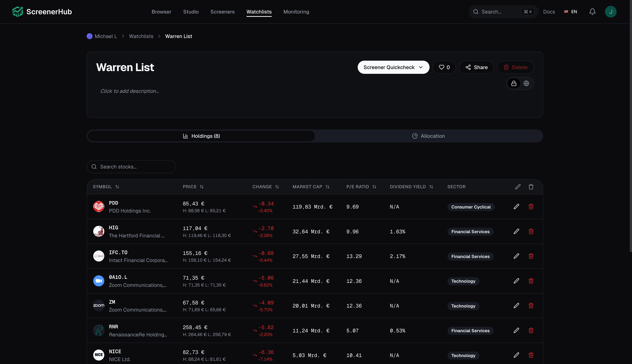The height and width of the screenshot is (364, 632).
Task: Open the Docs link
Action: coord(549,12)
